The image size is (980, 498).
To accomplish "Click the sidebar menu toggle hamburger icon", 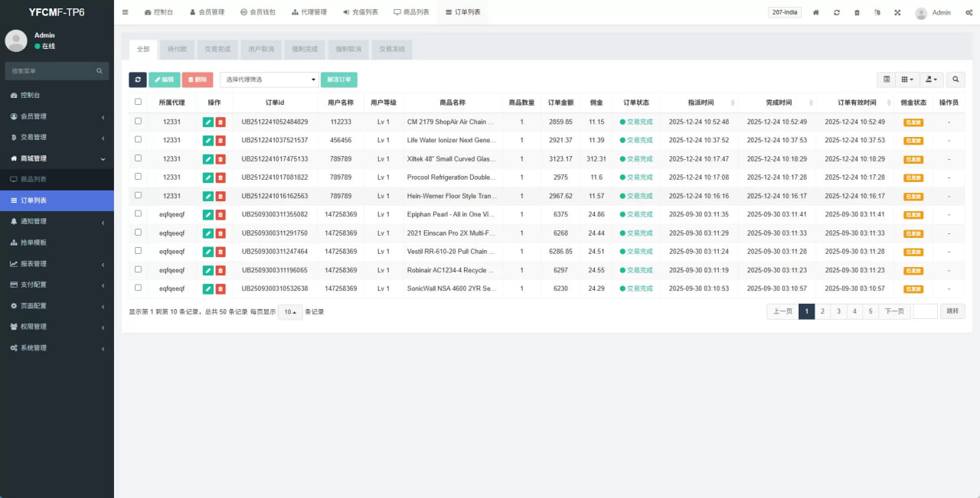I will coord(126,12).
